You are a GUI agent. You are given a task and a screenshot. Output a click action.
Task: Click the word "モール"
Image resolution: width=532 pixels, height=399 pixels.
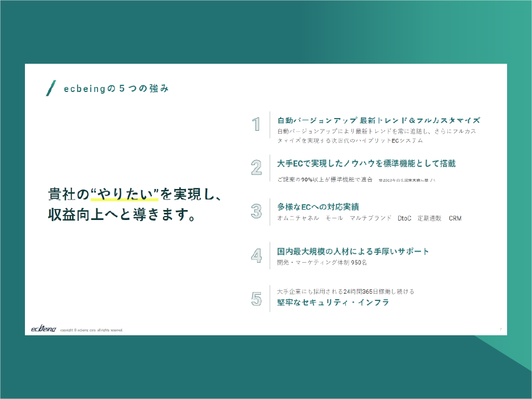[x=334, y=218]
